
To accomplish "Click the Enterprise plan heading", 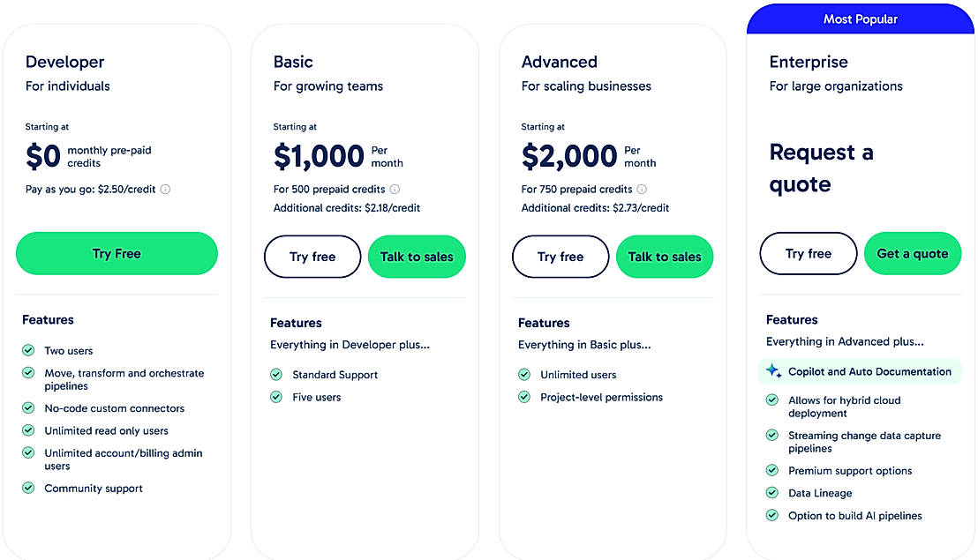I will coord(809,63).
